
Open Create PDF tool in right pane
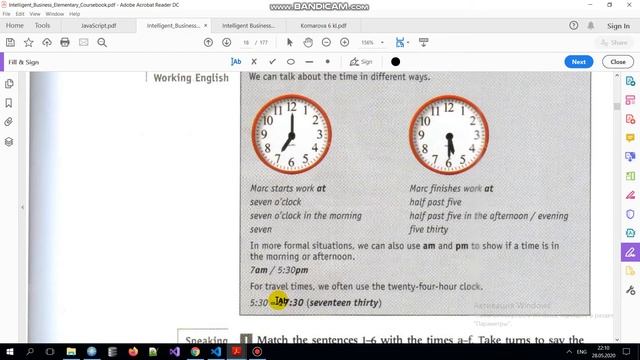pos(630,119)
